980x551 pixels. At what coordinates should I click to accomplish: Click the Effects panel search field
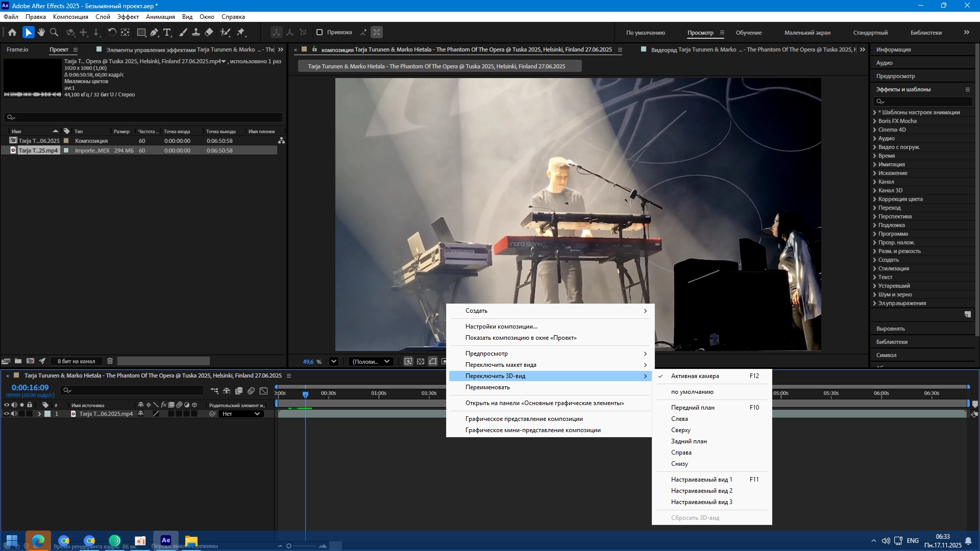coord(924,101)
